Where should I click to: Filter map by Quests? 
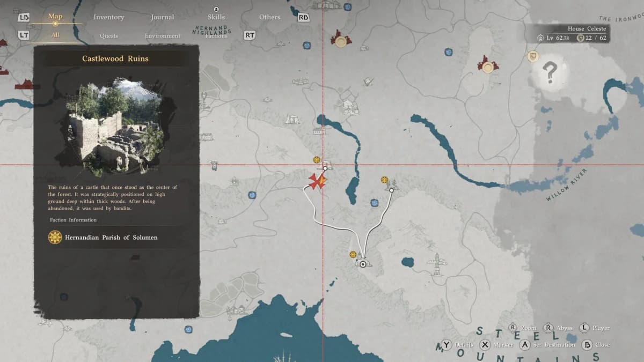click(x=109, y=36)
